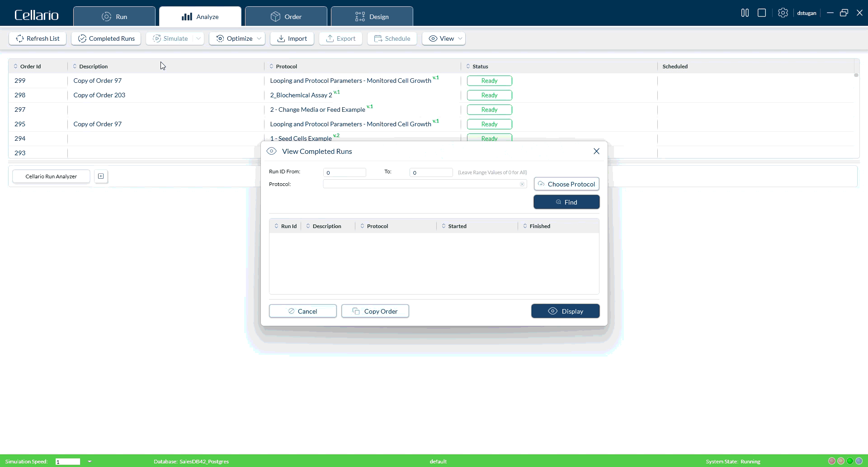Click the Run ID To input field
Viewport: 868px width, 467px height.
(x=431, y=172)
